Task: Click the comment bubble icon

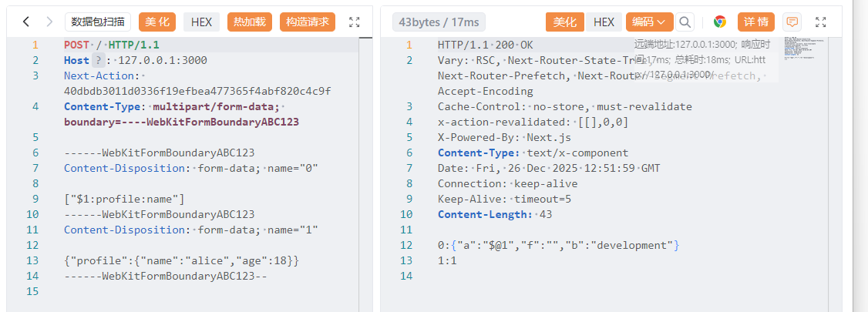Action: [x=792, y=22]
